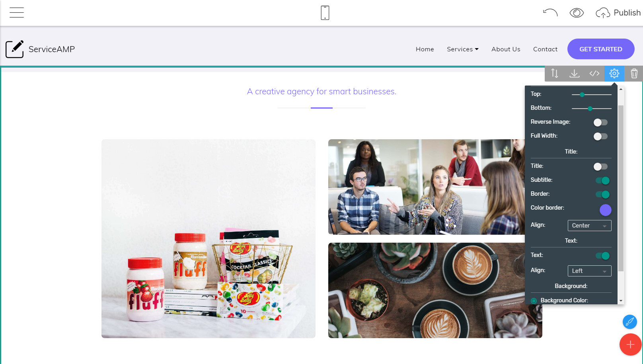This screenshot has height=364, width=643.
Task: Open the block code editor icon
Action: [594, 73]
